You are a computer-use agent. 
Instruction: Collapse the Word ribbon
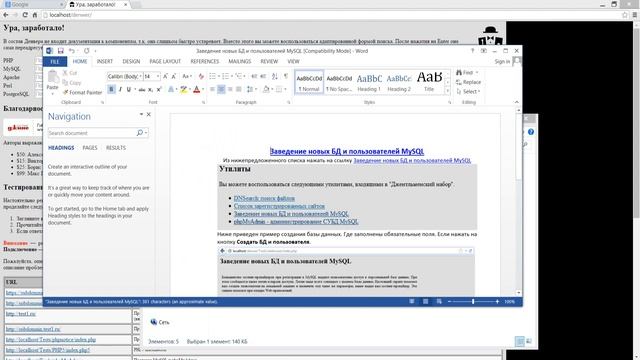pyautogui.click(x=516, y=102)
